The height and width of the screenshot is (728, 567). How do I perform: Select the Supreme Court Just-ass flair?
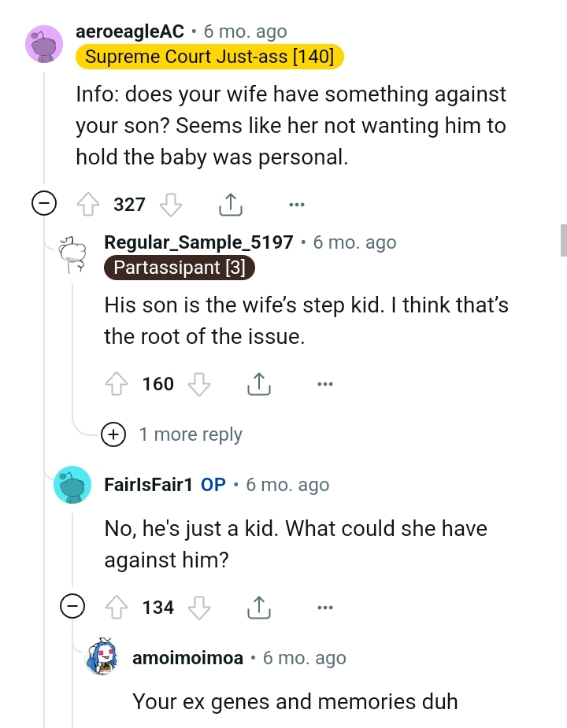[209, 56]
